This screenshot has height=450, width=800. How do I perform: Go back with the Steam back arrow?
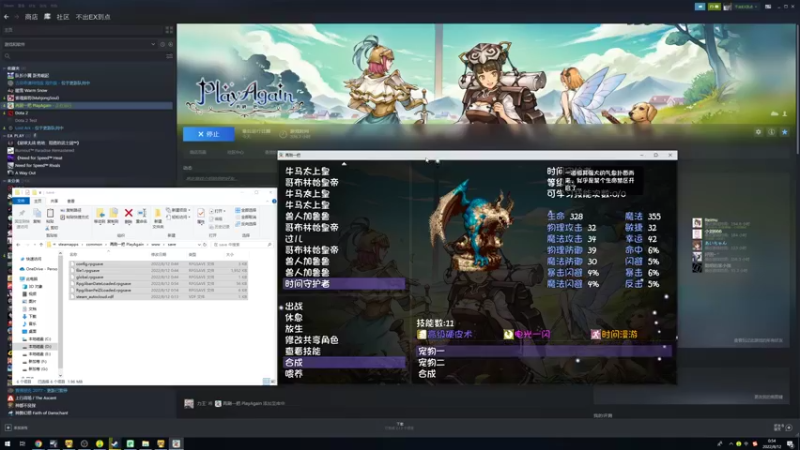7,17
